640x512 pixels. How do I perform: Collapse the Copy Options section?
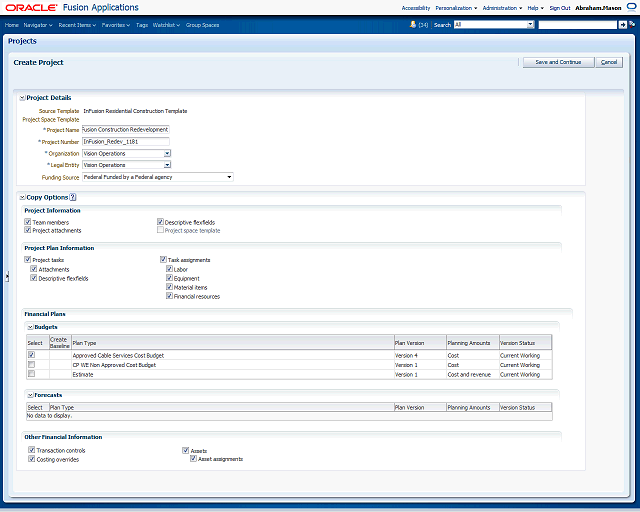pos(22,198)
